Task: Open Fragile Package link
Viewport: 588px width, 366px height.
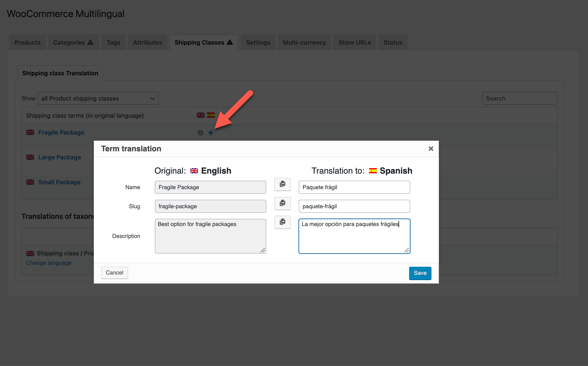Action: 61,132
